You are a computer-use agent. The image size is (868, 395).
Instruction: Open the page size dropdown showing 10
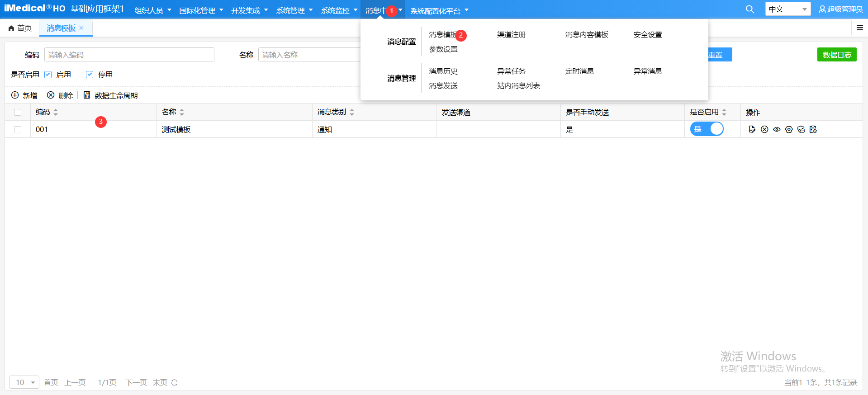click(24, 383)
